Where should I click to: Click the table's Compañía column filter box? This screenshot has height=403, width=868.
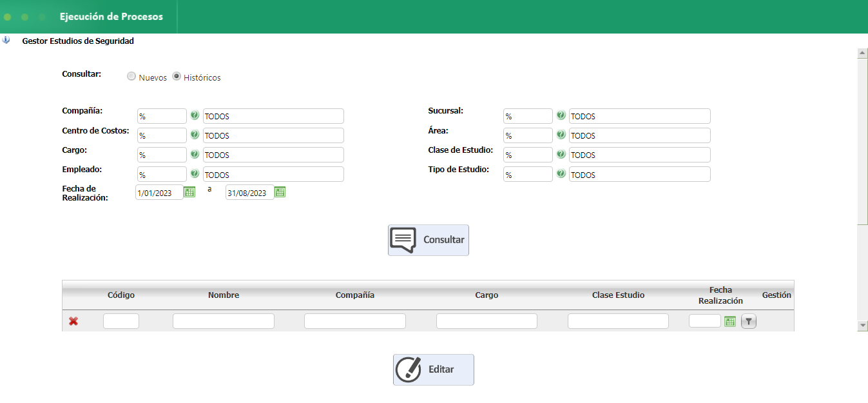355,321
